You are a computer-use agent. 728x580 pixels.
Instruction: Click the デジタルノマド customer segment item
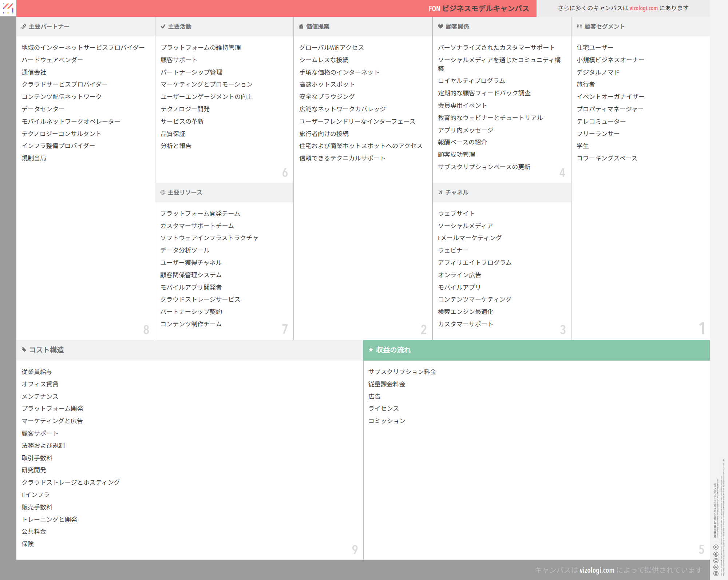pyautogui.click(x=598, y=72)
